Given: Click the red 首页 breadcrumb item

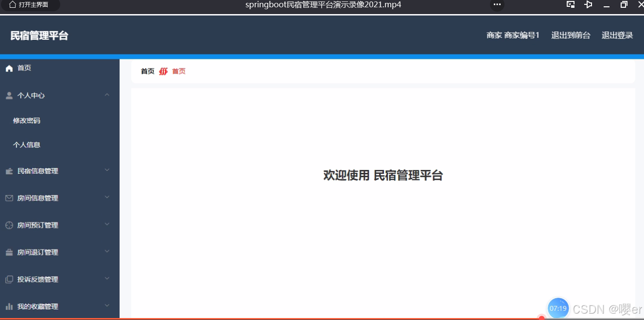Looking at the screenshot, I should coord(179,71).
